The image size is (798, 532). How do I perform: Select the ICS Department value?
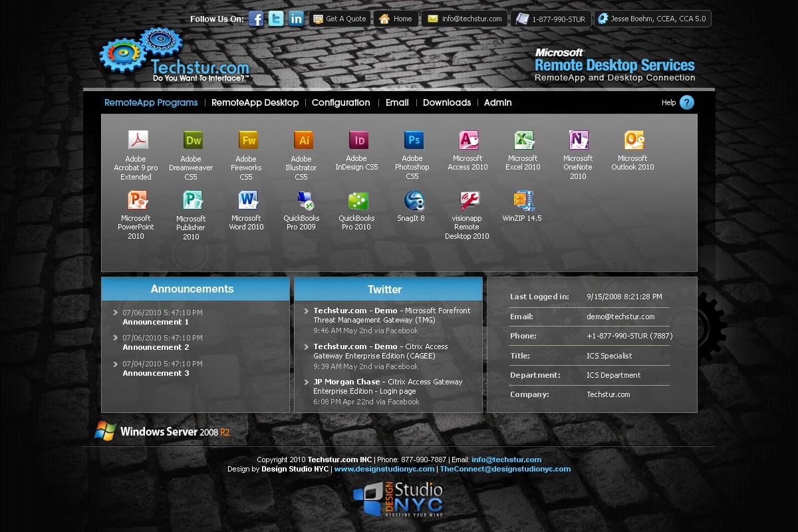(x=614, y=375)
